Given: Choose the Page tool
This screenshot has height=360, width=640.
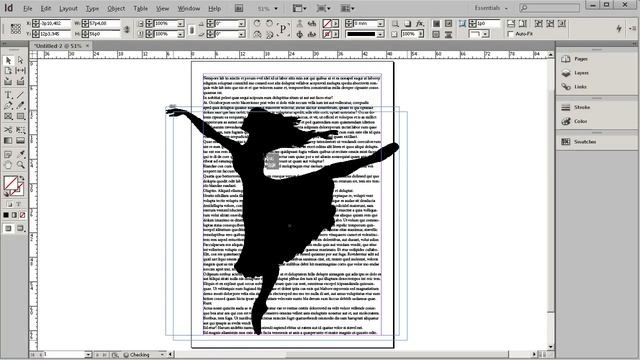Looking at the screenshot, I should point(8,71).
